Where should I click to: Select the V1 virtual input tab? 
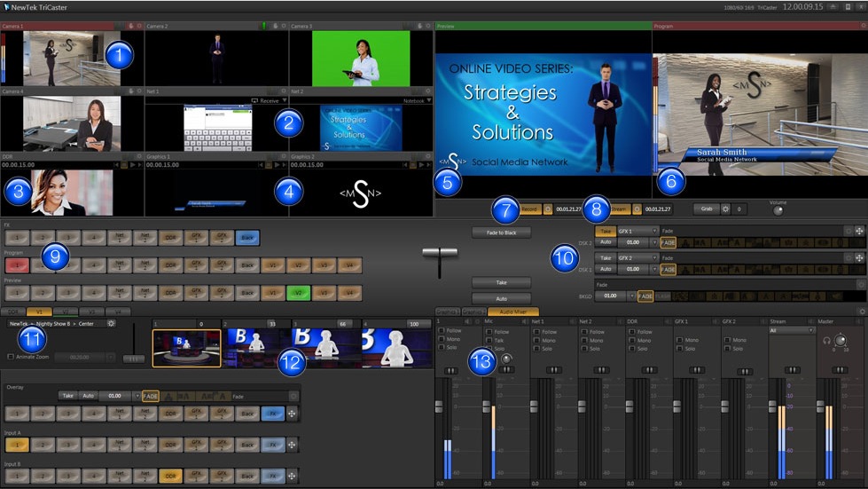click(39, 312)
